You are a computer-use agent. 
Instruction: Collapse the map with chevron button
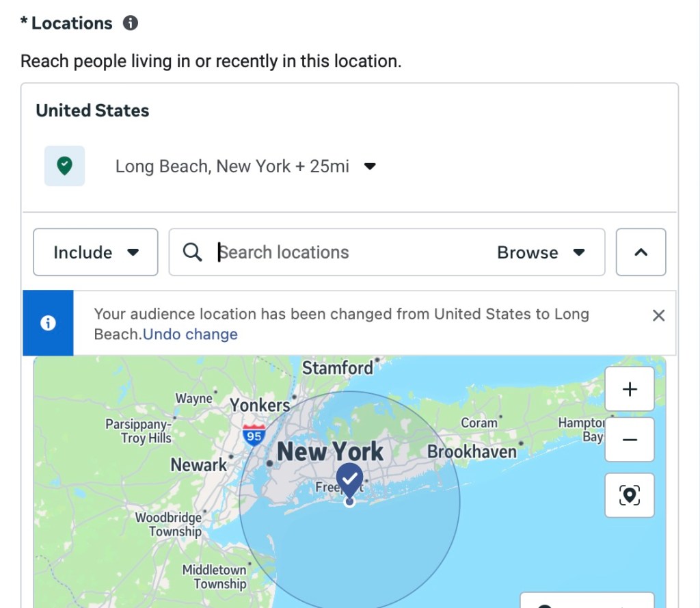coord(641,252)
